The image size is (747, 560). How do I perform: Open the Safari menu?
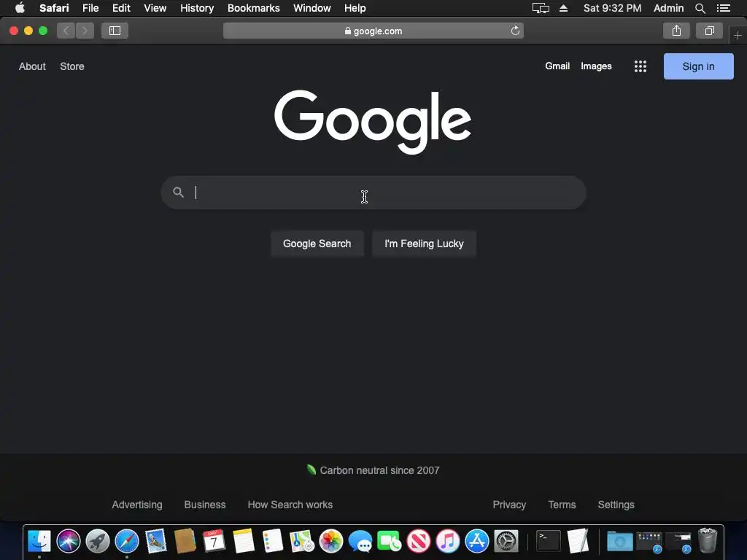[x=54, y=8]
